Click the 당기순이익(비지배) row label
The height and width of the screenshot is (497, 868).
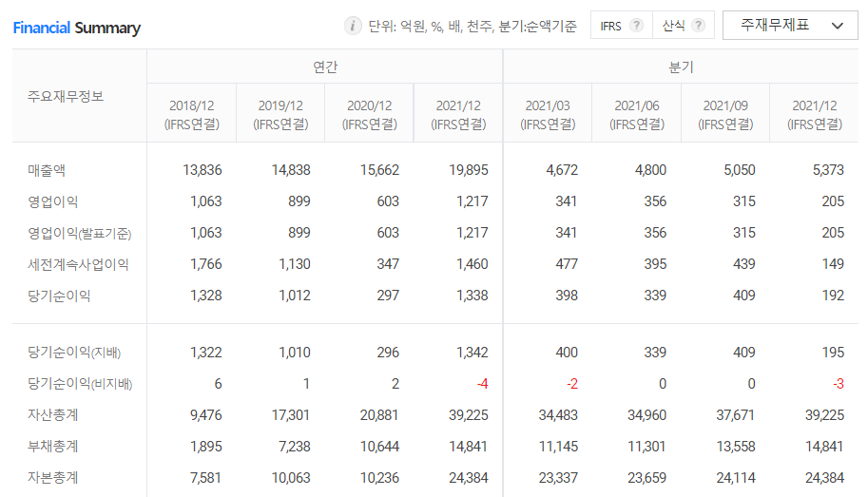[80, 384]
